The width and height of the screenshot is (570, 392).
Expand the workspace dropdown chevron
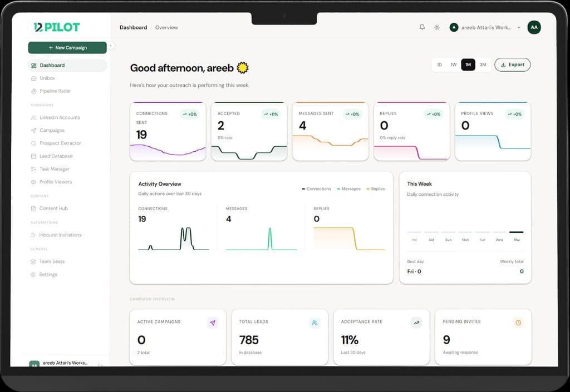pos(519,27)
